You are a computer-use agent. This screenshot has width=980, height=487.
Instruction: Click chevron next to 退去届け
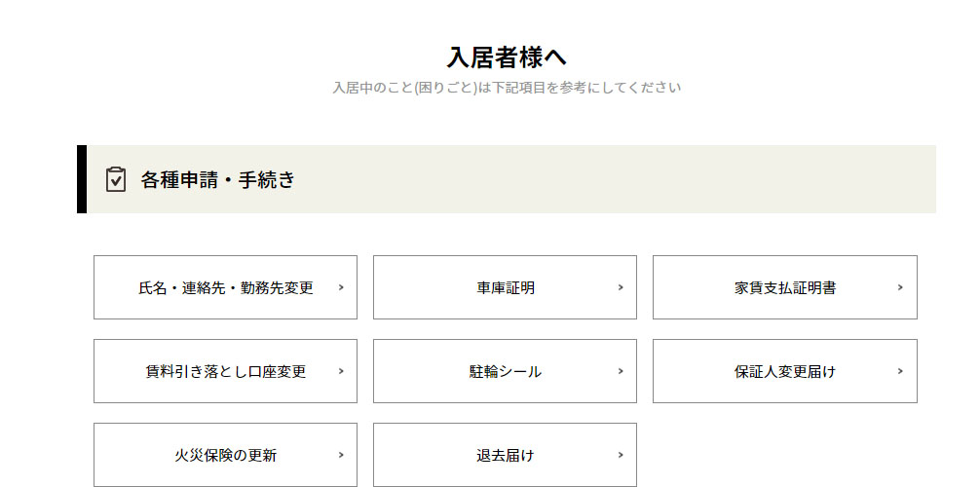tap(621, 455)
